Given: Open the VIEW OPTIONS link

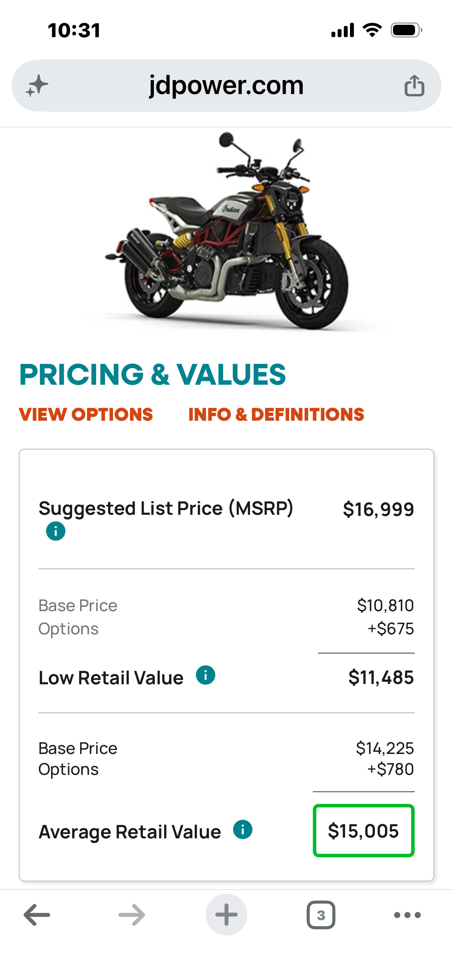Looking at the screenshot, I should (86, 415).
